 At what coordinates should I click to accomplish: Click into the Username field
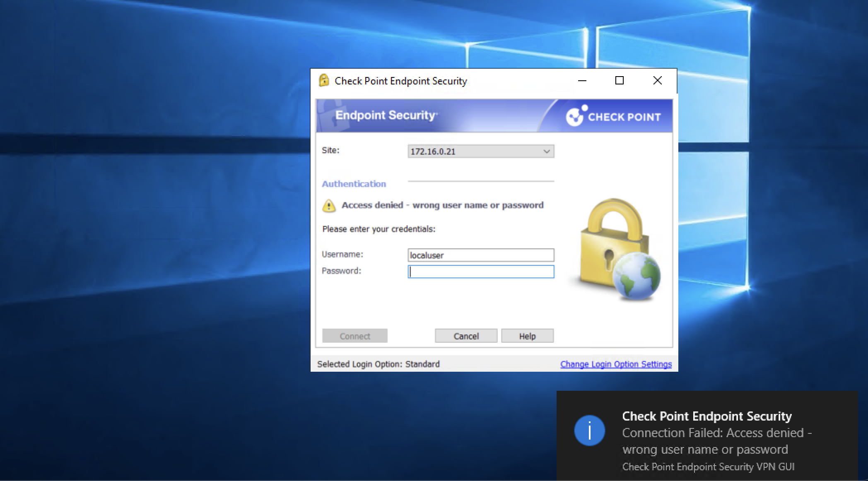coord(480,255)
